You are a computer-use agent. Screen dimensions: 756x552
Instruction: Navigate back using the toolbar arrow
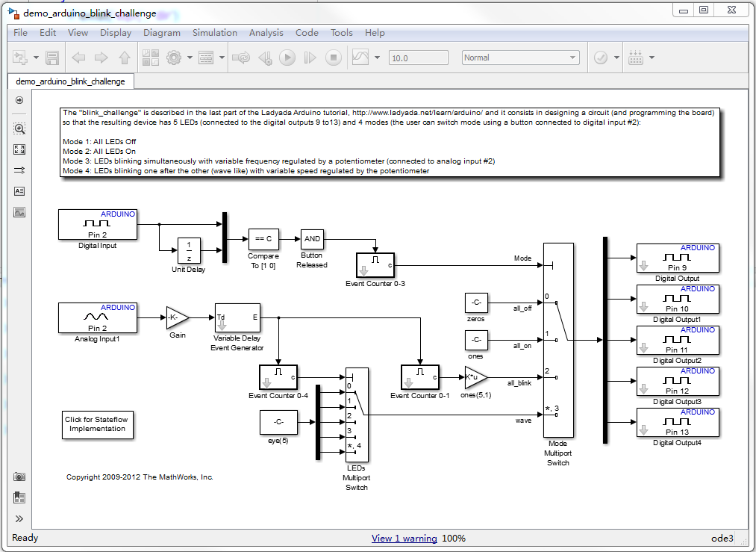(x=78, y=58)
